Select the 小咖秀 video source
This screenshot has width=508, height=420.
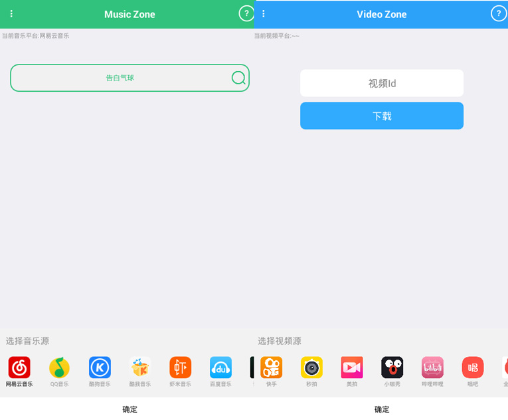click(392, 367)
